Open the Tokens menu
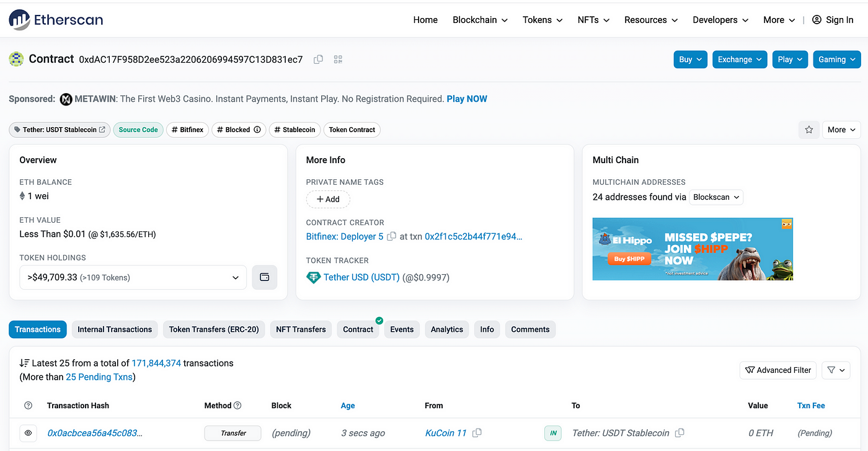 click(x=542, y=20)
